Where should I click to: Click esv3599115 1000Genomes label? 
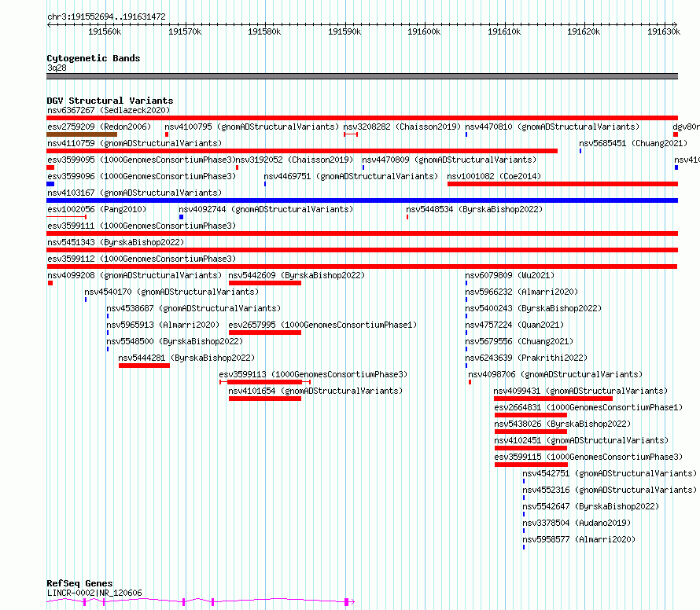(588, 457)
